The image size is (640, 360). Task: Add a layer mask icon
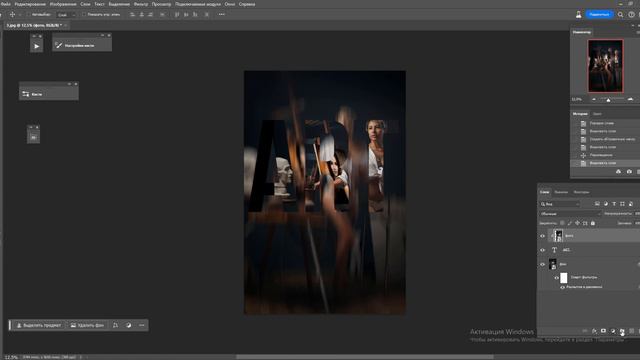[603, 331]
